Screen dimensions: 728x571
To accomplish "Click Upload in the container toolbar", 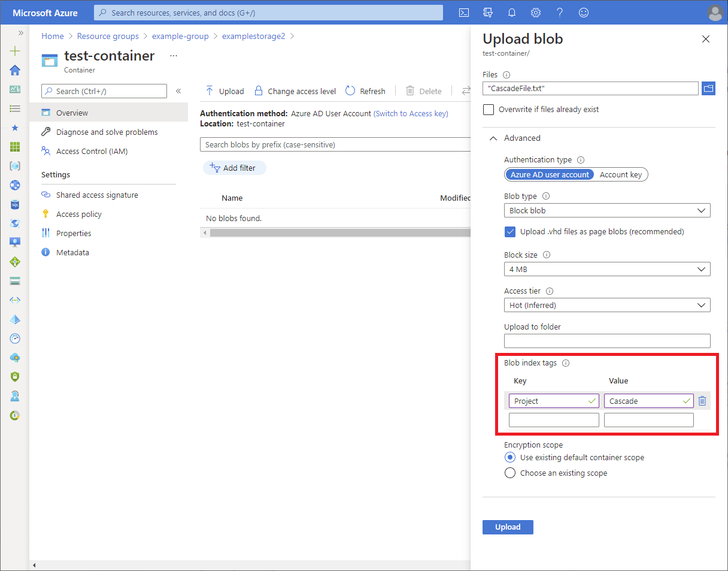I will coord(225,91).
